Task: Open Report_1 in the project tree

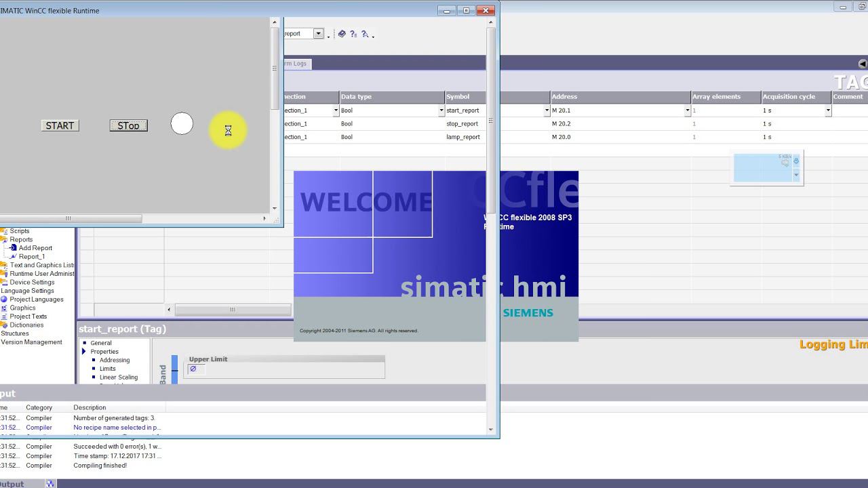Action: coord(31,257)
